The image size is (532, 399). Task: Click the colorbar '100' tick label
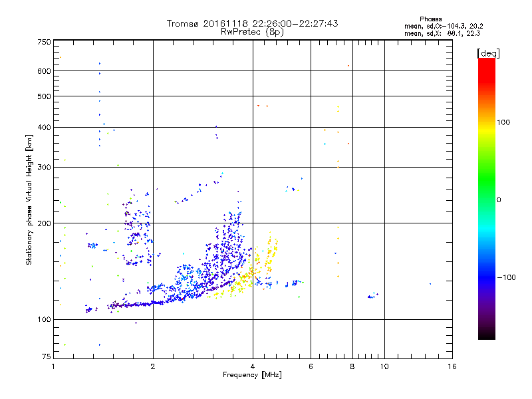click(503, 122)
